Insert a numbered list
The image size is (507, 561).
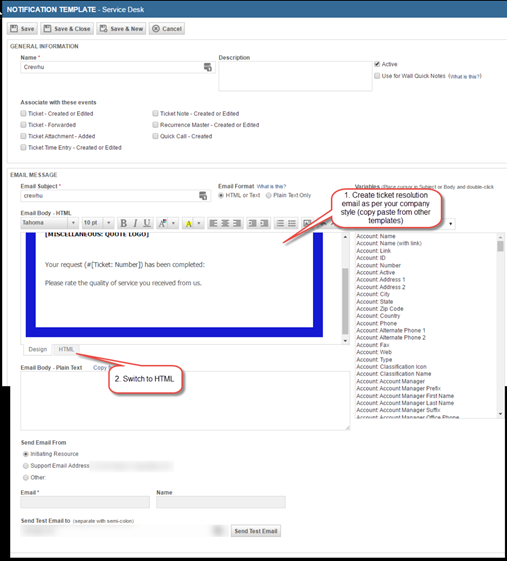click(280, 223)
